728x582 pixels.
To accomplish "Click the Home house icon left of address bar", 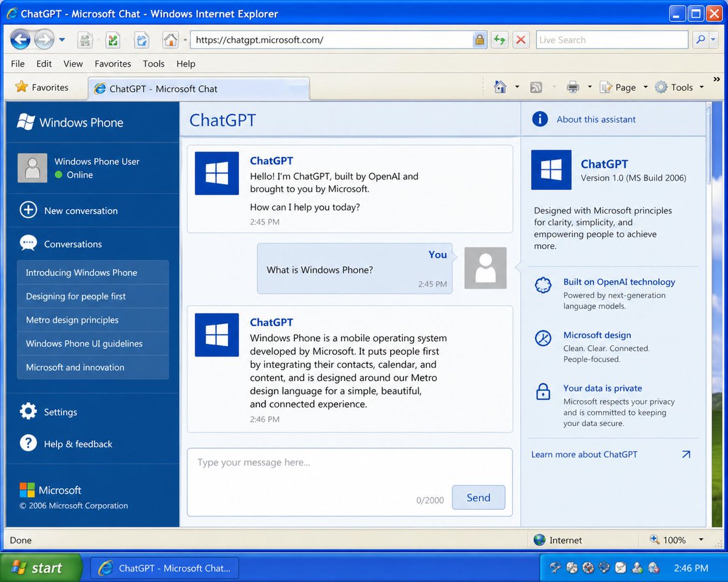I will pyautogui.click(x=170, y=40).
